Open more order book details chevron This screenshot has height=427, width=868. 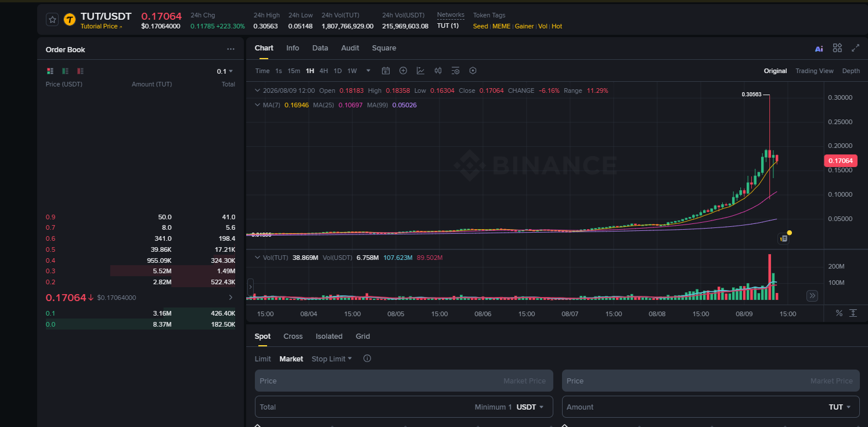[x=230, y=298]
